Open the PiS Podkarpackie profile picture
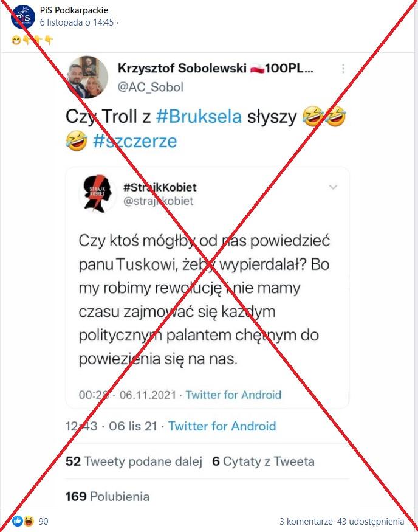 (x=23, y=17)
